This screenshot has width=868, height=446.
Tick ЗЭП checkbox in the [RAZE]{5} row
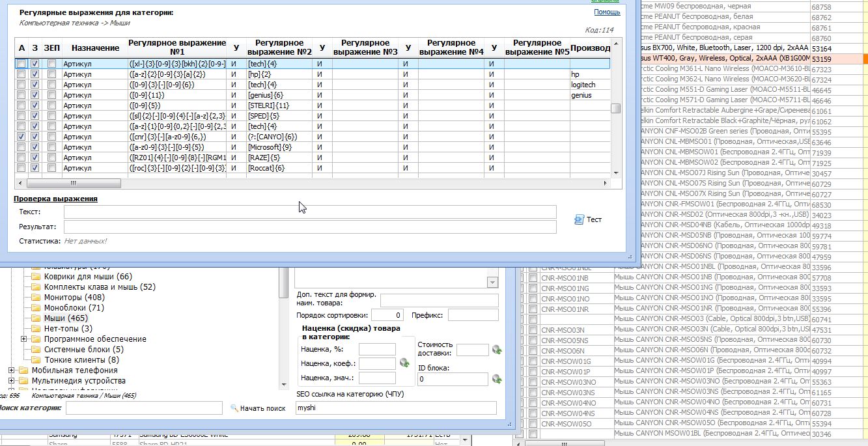click(x=51, y=158)
